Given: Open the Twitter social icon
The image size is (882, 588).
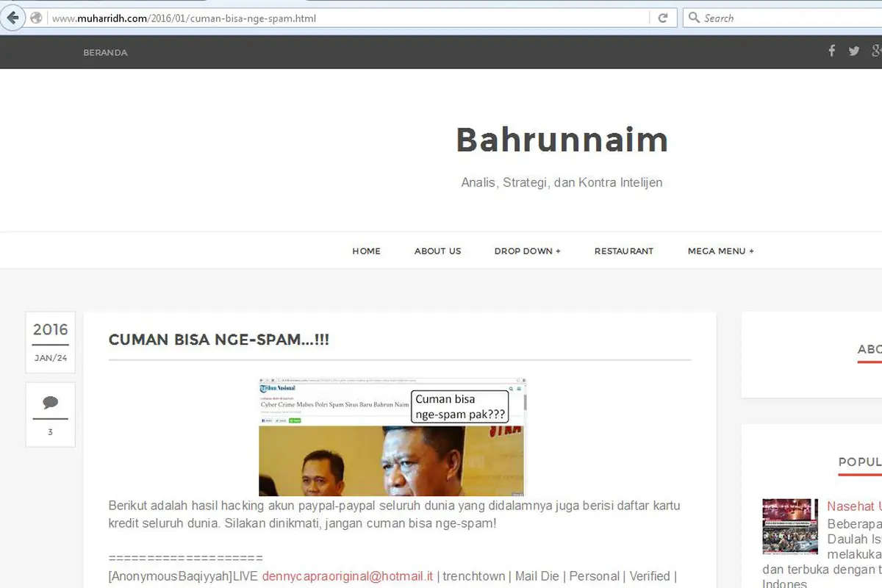Looking at the screenshot, I should (853, 51).
